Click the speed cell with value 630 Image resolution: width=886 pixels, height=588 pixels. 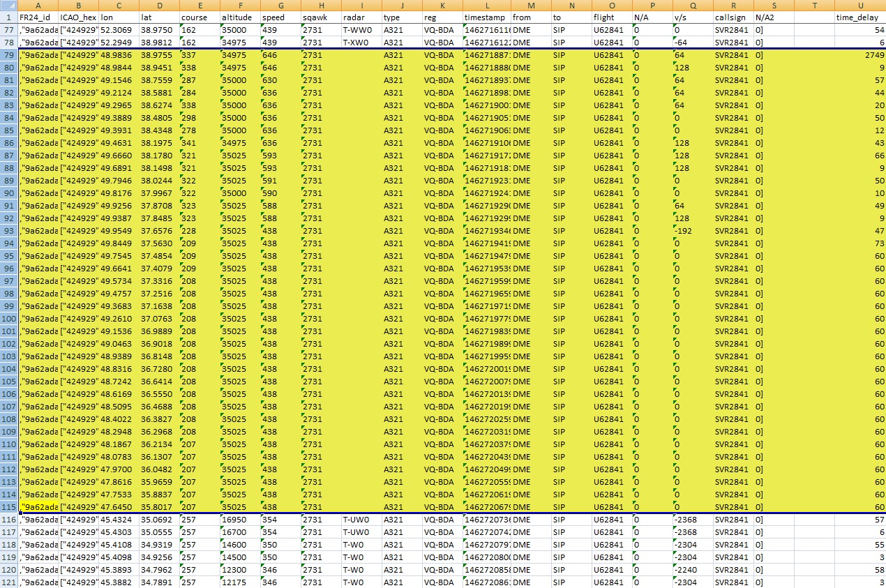(x=280, y=80)
